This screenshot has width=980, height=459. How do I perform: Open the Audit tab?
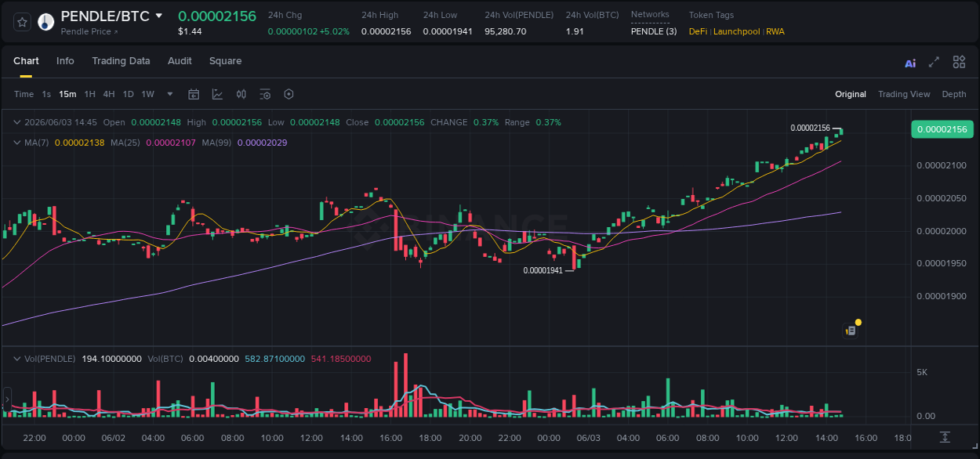click(x=180, y=61)
